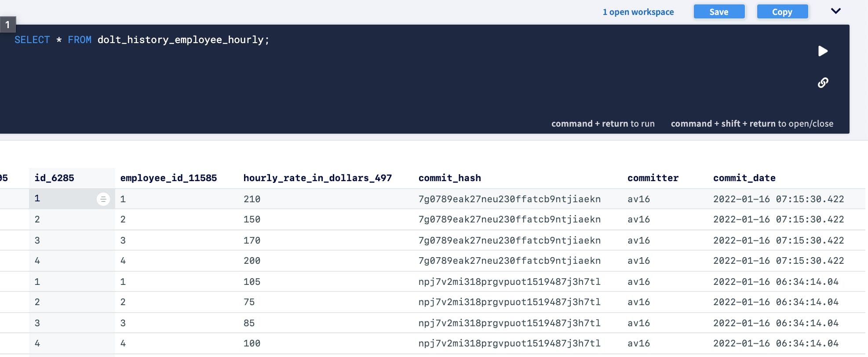The image size is (868, 357).
Task: Click inside the SQL query editor text
Action: pyautogui.click(x=142, y=40)
